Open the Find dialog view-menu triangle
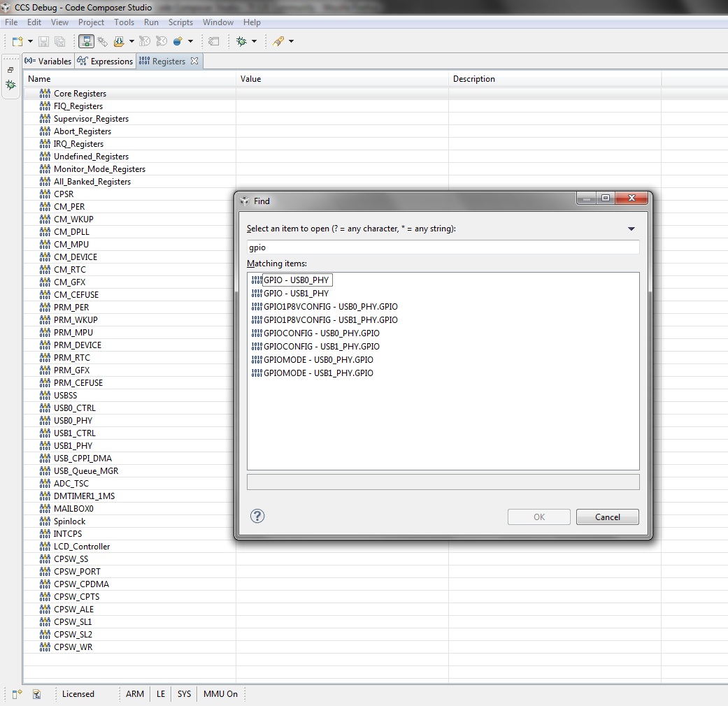This screenshot has width=728, height=706. [x=631, y=229]
